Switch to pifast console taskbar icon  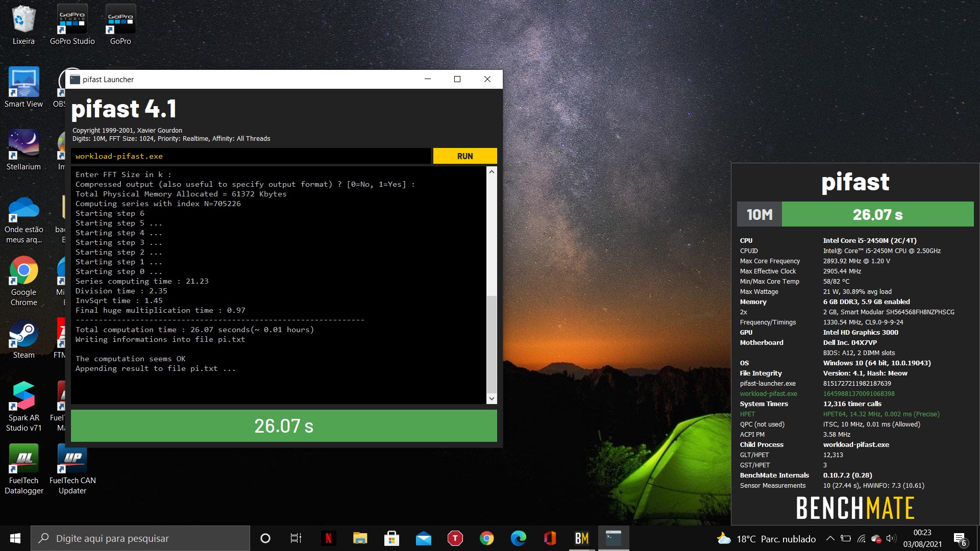coord(613,538)
